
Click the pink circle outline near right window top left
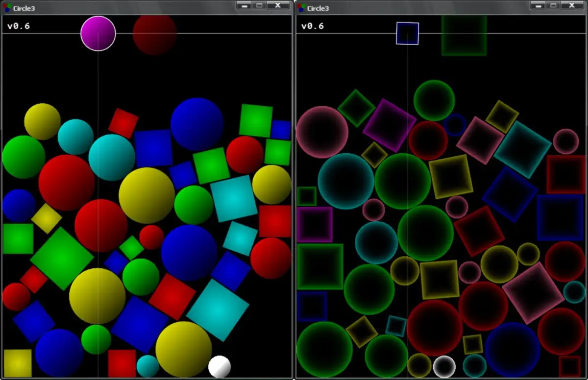coord(321,135)
